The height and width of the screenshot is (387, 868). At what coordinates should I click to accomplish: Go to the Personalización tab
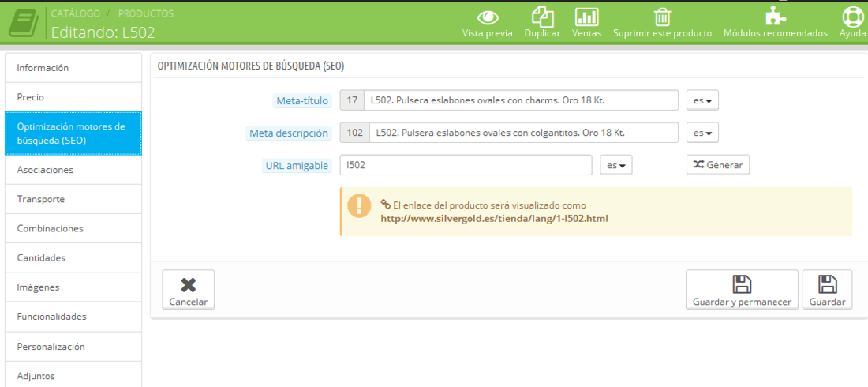click(73, 347)
